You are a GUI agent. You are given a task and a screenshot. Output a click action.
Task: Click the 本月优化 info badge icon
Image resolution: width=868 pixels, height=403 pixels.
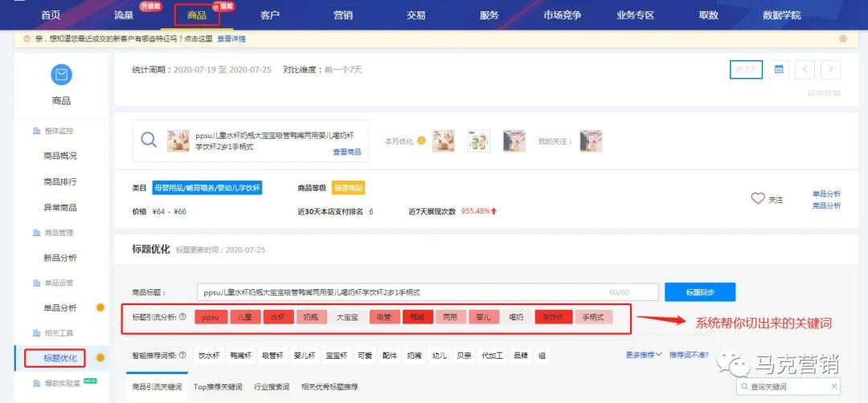(421, 141)
